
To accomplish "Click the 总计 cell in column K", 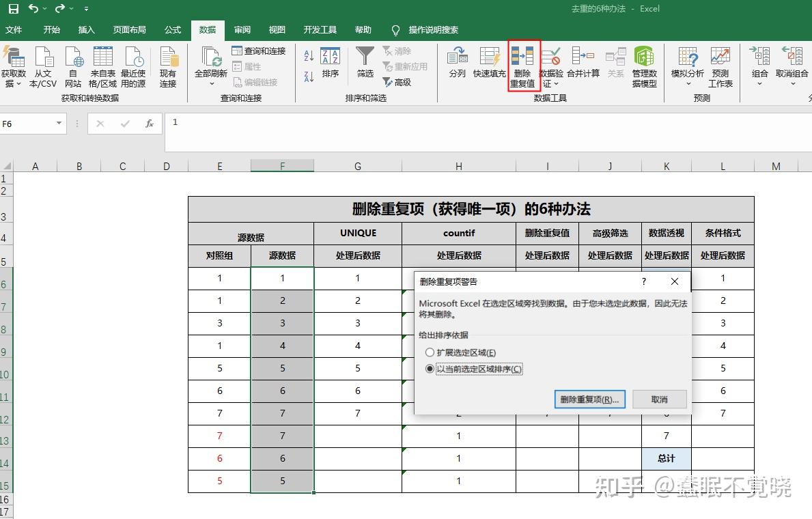I will pos(667,458).
